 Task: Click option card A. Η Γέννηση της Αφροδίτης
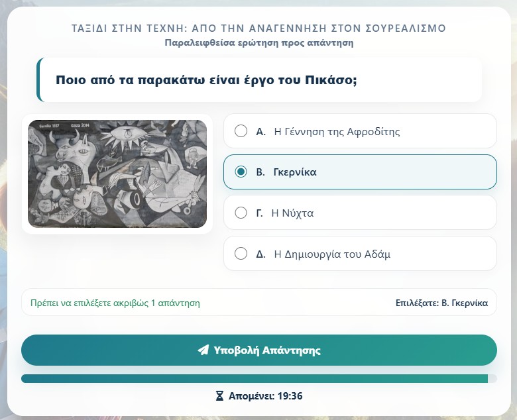(360, 131)
